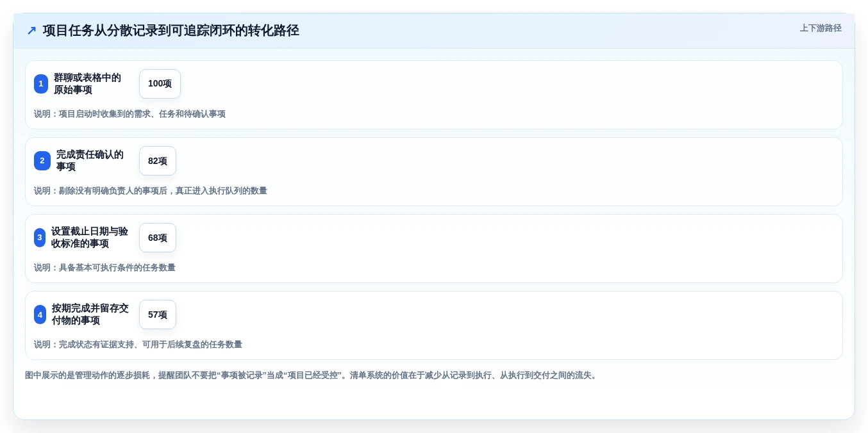Click the footer note starting with 图中展示的是管理动作的逐步损耗
The image size is (868, 433).
click(x=312, y=375)
